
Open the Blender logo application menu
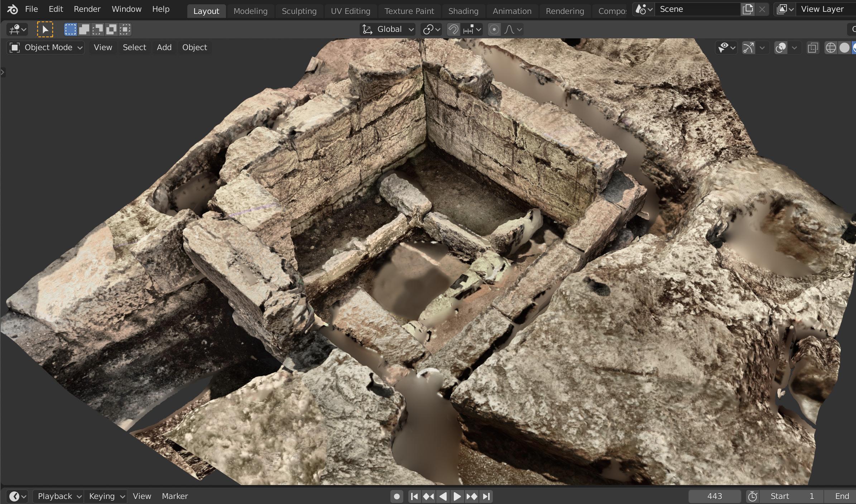(12, 10)
